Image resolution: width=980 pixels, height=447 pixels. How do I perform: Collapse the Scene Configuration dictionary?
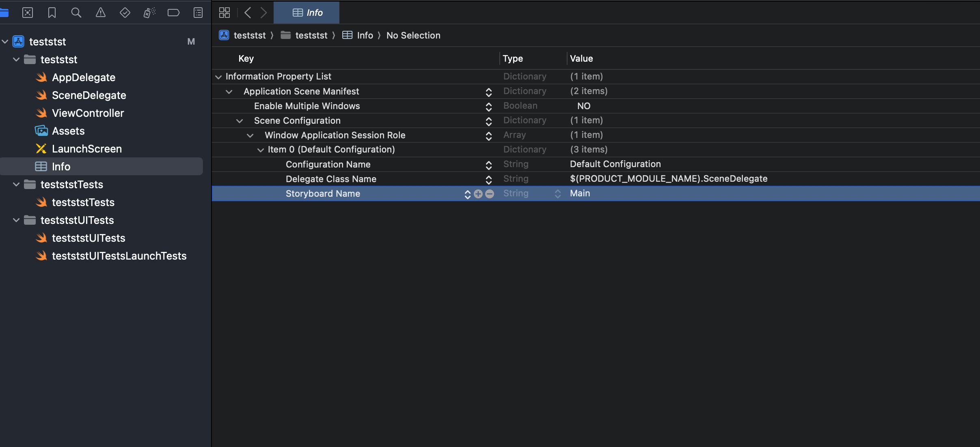click(240, 121)
